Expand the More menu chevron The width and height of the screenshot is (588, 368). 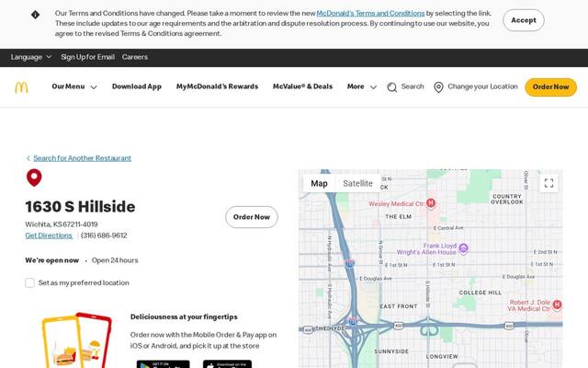[373, 87]
